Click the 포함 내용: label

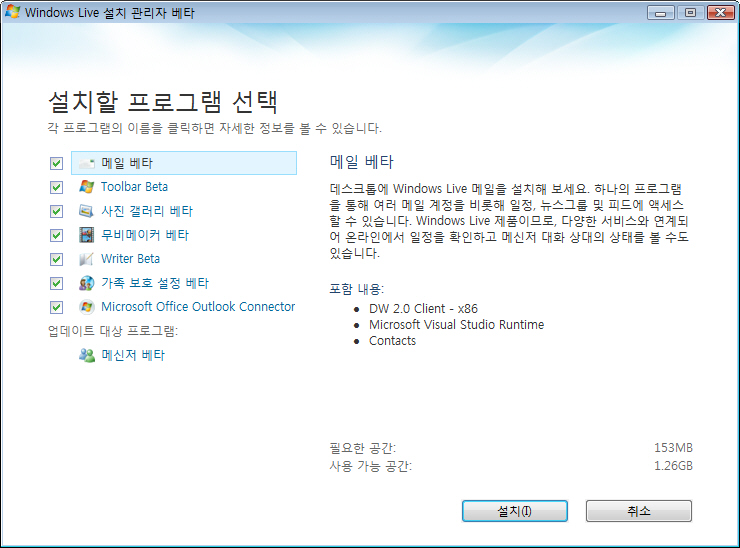[x=357, y=289]
